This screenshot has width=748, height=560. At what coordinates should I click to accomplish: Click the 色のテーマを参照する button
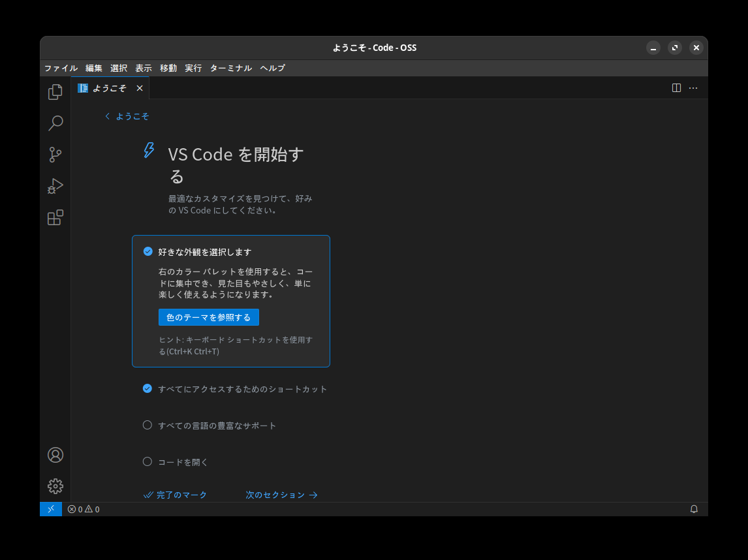(x=208, y=317)
